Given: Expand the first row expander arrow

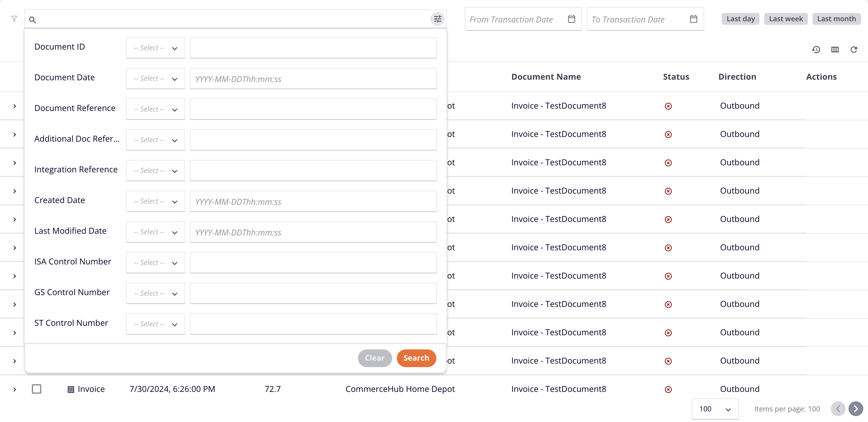Looking at the screenshot, I should point(15,106).
